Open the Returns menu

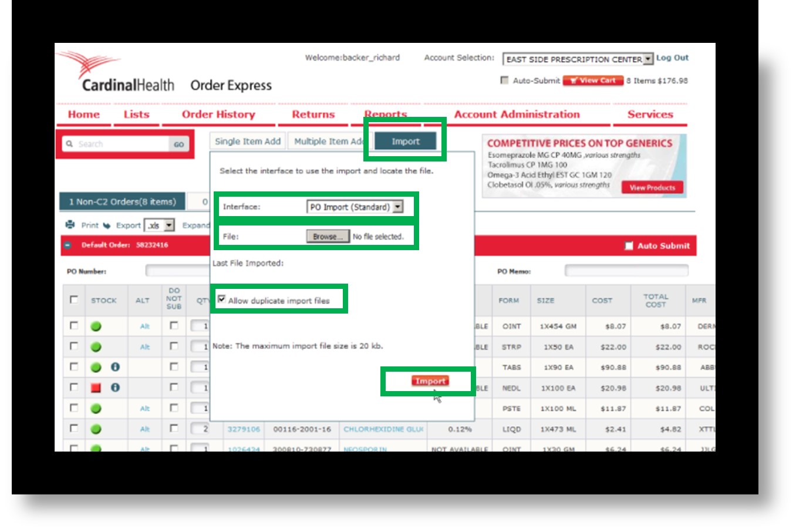313,115
